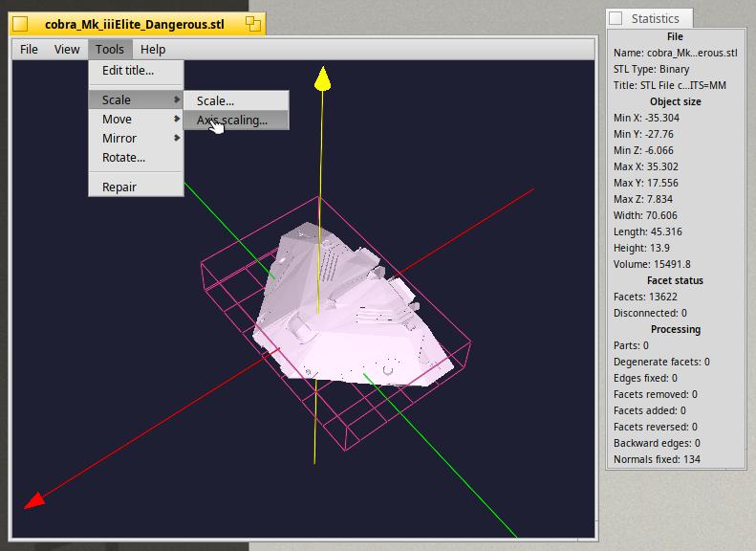Click the File heading in Statistics

(675, 36)
